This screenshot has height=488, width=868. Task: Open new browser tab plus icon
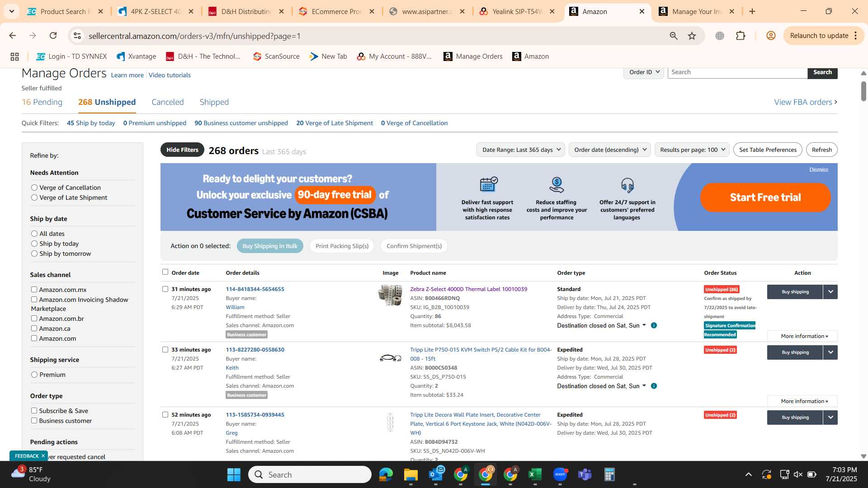click(752, 11)
